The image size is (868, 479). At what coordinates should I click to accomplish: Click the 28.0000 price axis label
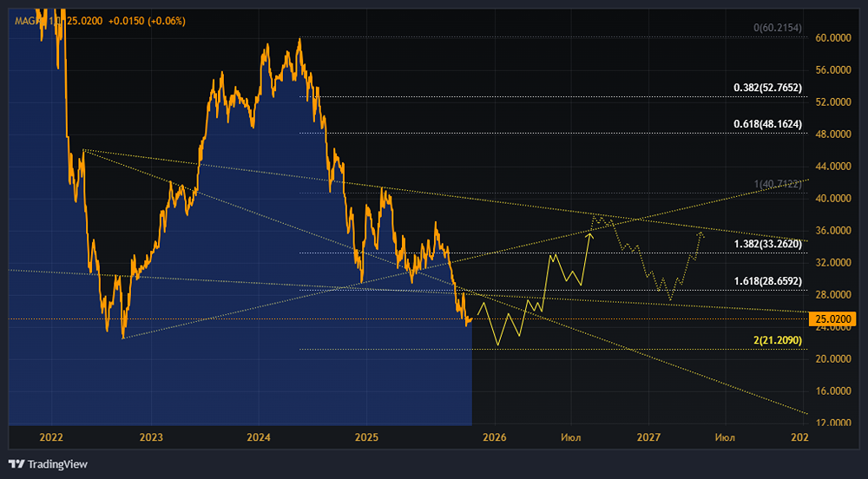833,294
